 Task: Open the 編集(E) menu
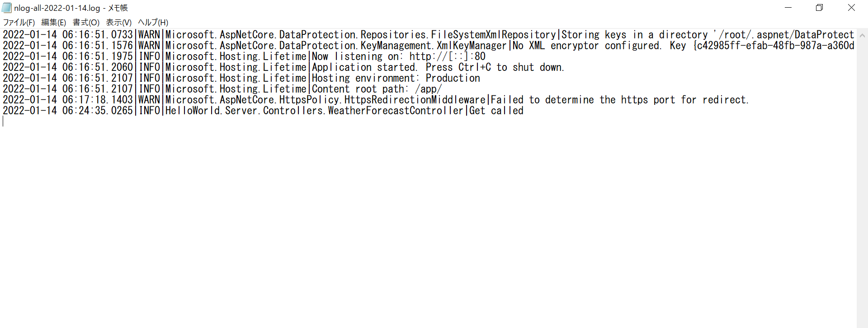tap(53, 22)
